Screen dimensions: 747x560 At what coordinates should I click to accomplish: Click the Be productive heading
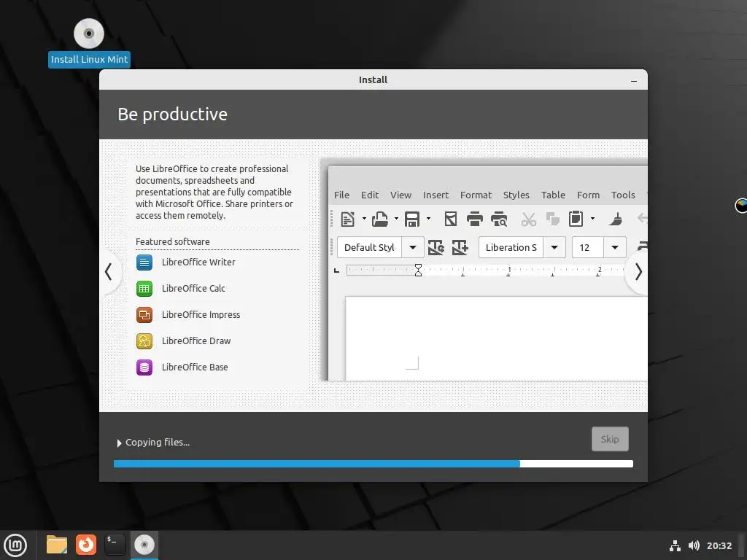point(172,114)
